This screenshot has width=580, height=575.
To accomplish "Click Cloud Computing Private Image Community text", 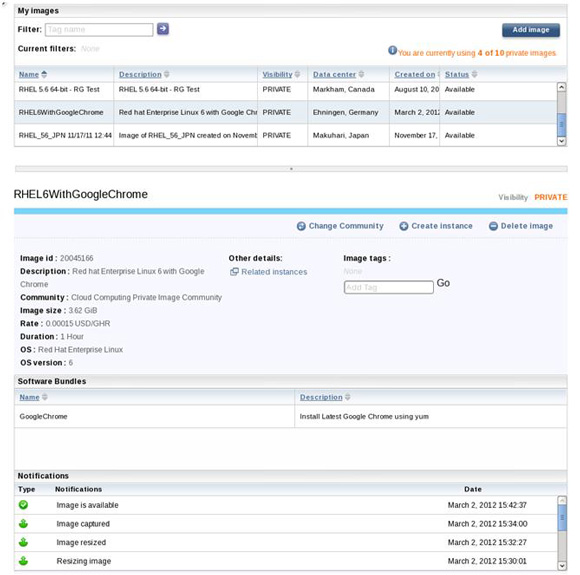I will (x=146, y=297).
